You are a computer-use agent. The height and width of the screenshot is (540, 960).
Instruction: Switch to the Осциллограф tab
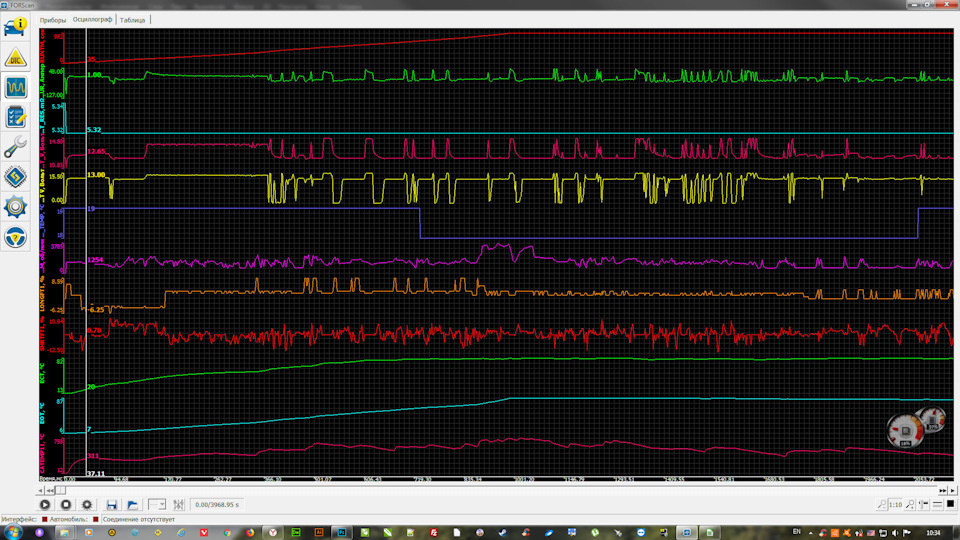pos(92,20)
